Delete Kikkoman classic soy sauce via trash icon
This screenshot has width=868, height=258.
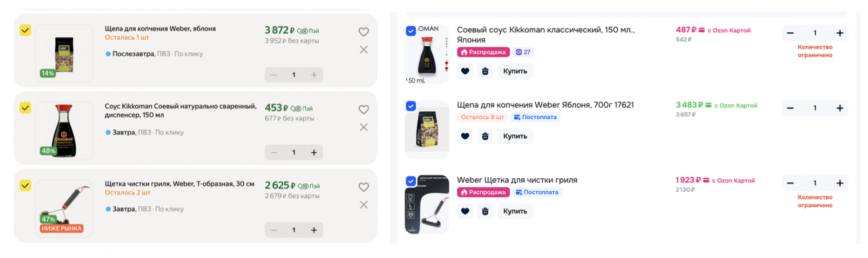tap(485, 71)
